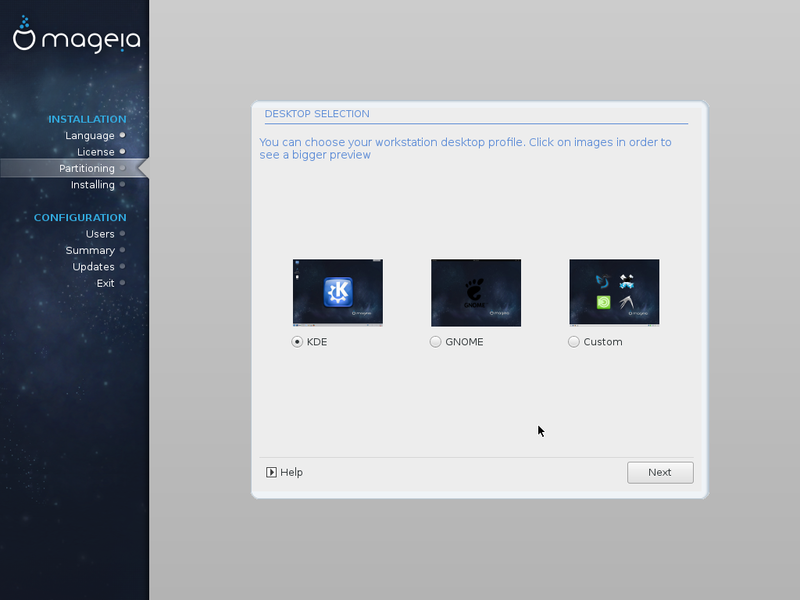This screenshot has height=600, width=800.
Task: Click the Installing step in sidebar
Action: tap(93, 185)
